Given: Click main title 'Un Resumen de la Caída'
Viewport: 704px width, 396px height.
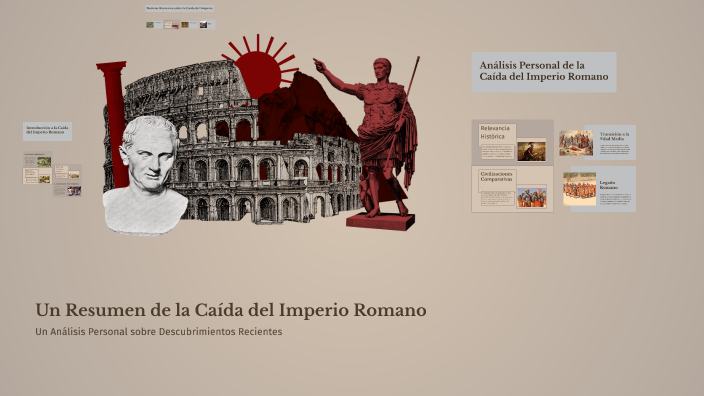Looking at the screenshot, I should coord(231,310).
